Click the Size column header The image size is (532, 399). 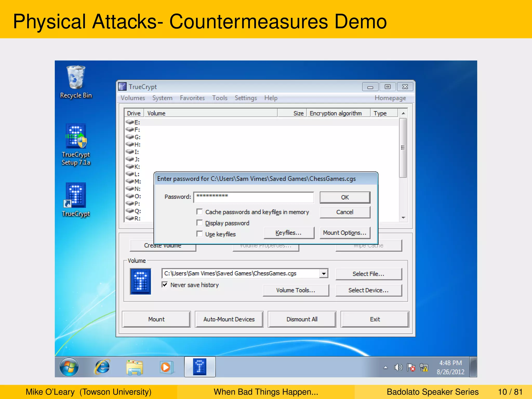(x=292, y=113)
